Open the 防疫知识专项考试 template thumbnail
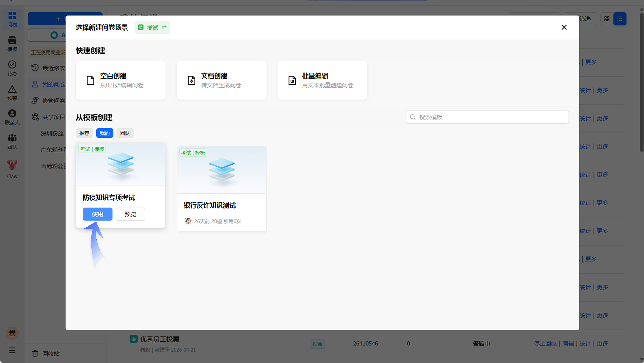Screen dimensions: 644x363 point(120,164)
